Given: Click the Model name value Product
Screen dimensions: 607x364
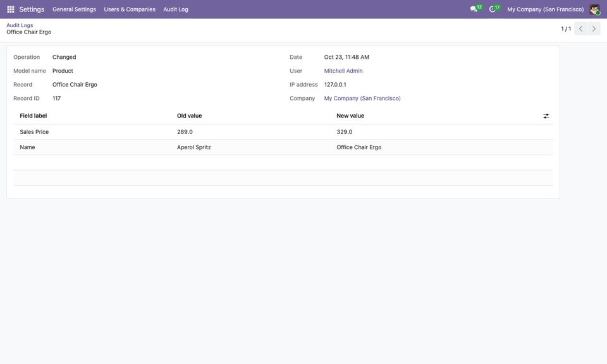Looking at the screenshot, I should pos(63,71).
